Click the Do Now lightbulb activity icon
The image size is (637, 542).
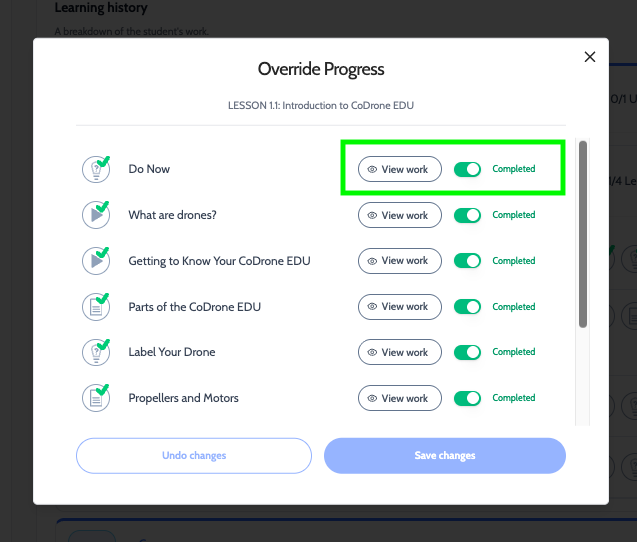96,169
